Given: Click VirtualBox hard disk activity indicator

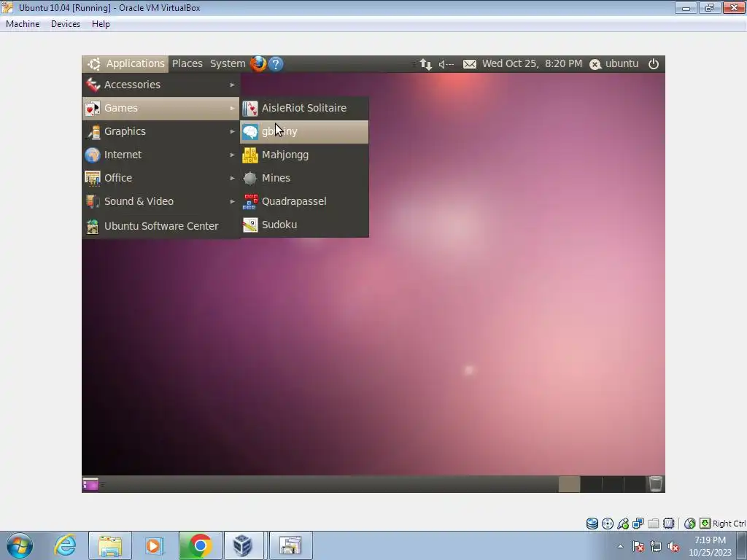Looking at the screenshot, I should [x=592, y=524].
